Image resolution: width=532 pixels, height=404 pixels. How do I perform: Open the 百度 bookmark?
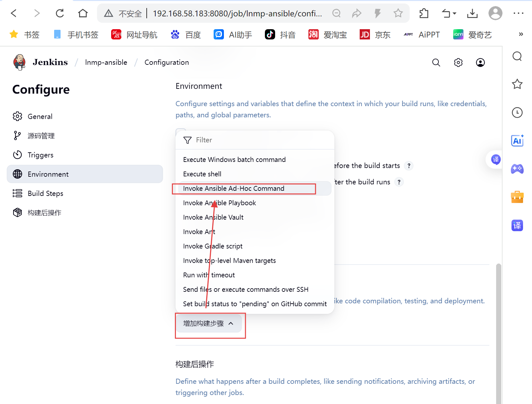pos(186,35)
